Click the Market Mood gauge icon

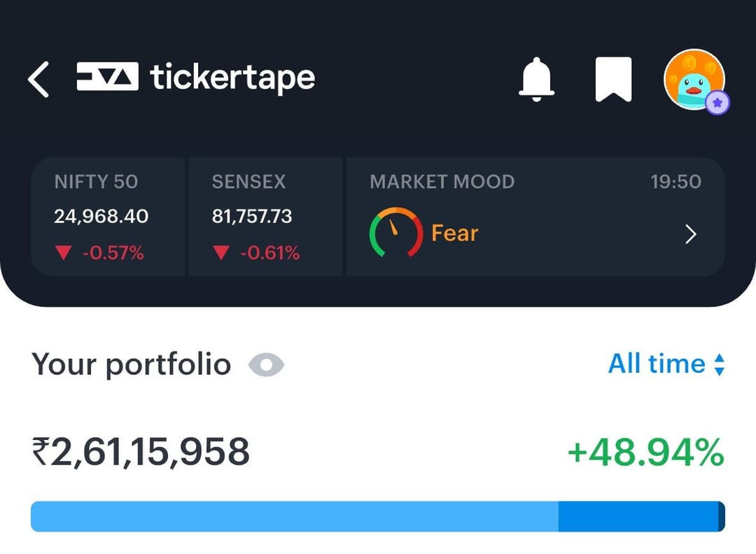pyautogui.click(x=395, y=233)
